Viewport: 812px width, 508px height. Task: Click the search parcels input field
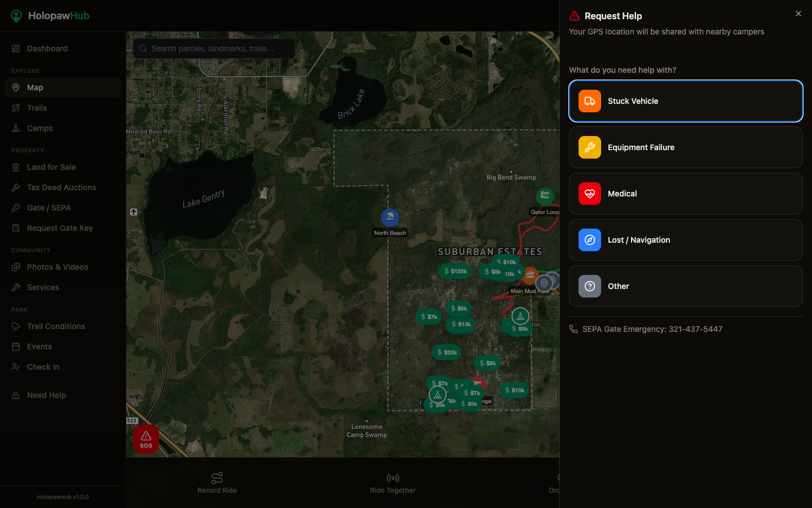[x=213, y=49]
